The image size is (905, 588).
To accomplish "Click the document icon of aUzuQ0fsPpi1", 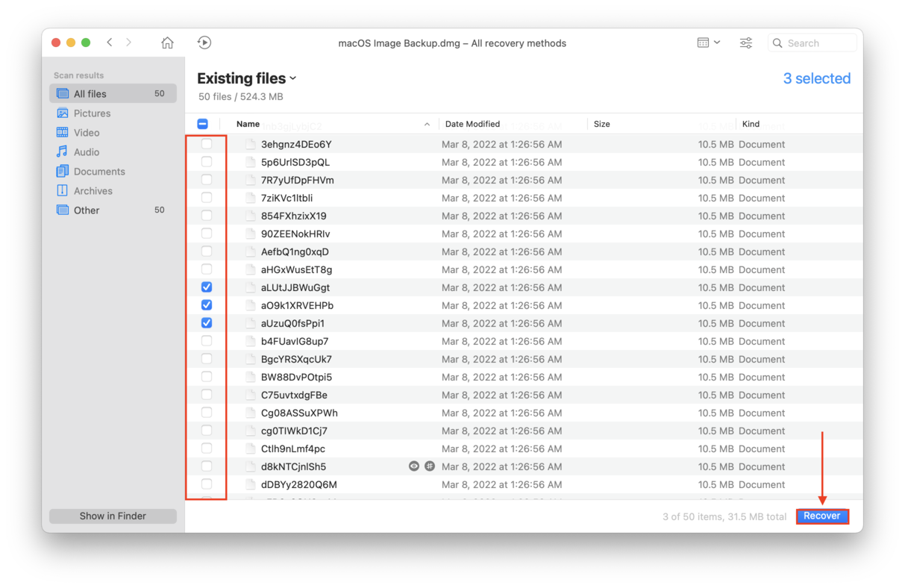I will click(251, 323).
